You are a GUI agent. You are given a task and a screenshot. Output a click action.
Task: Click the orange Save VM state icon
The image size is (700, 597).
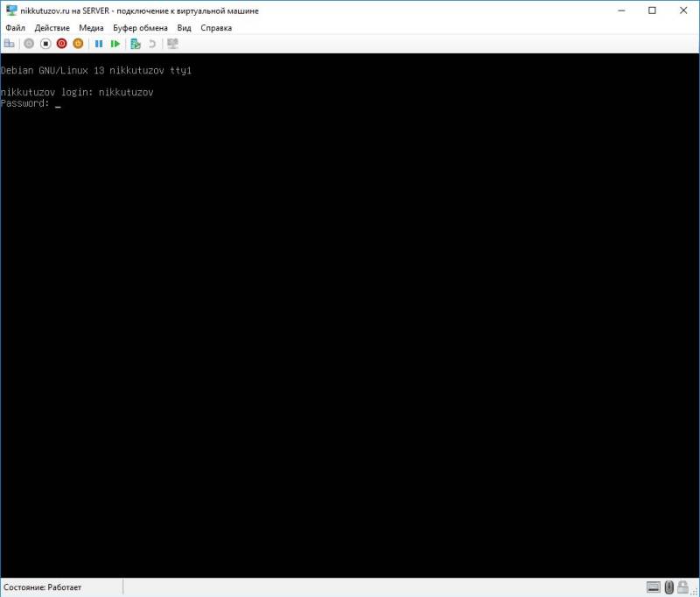(77, 43)
